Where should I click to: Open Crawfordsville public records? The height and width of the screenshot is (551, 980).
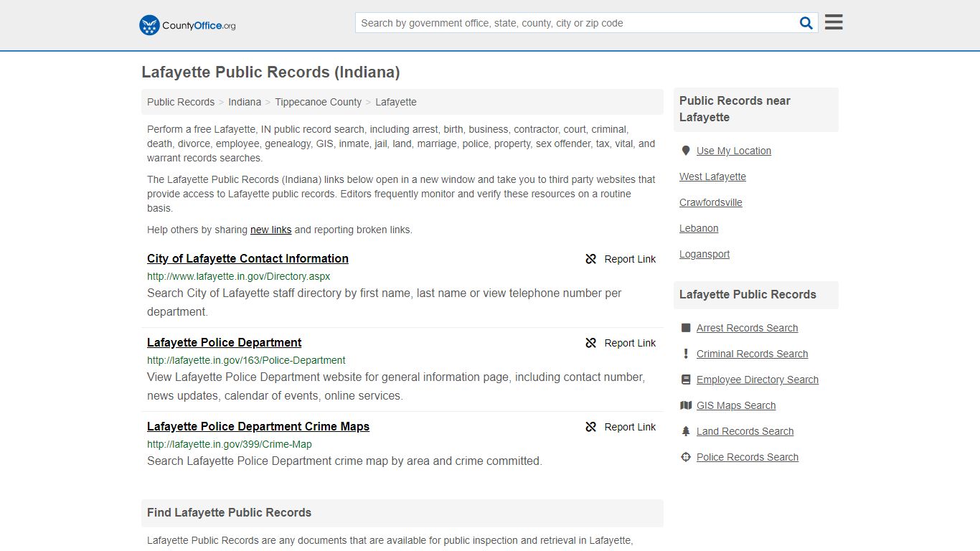coord(711,202)
